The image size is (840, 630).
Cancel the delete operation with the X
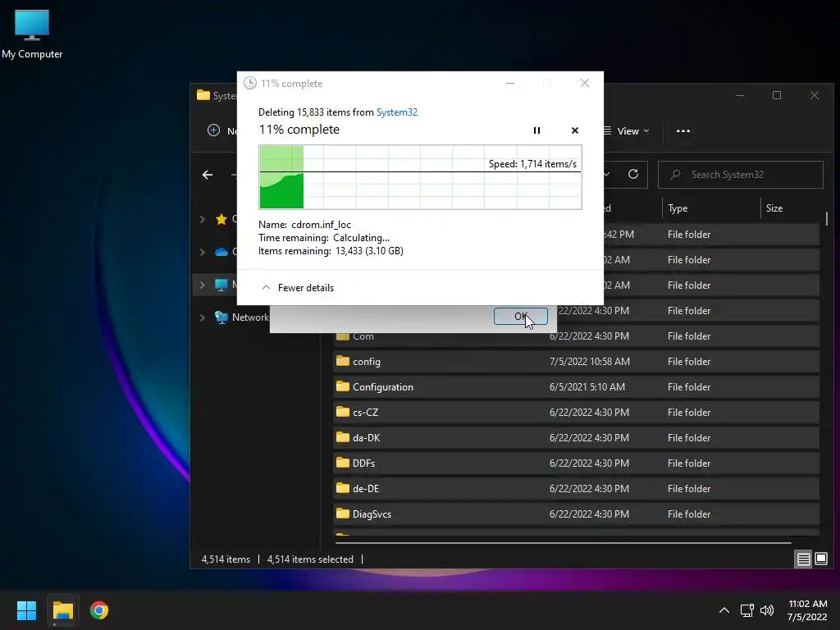[575, 130]
